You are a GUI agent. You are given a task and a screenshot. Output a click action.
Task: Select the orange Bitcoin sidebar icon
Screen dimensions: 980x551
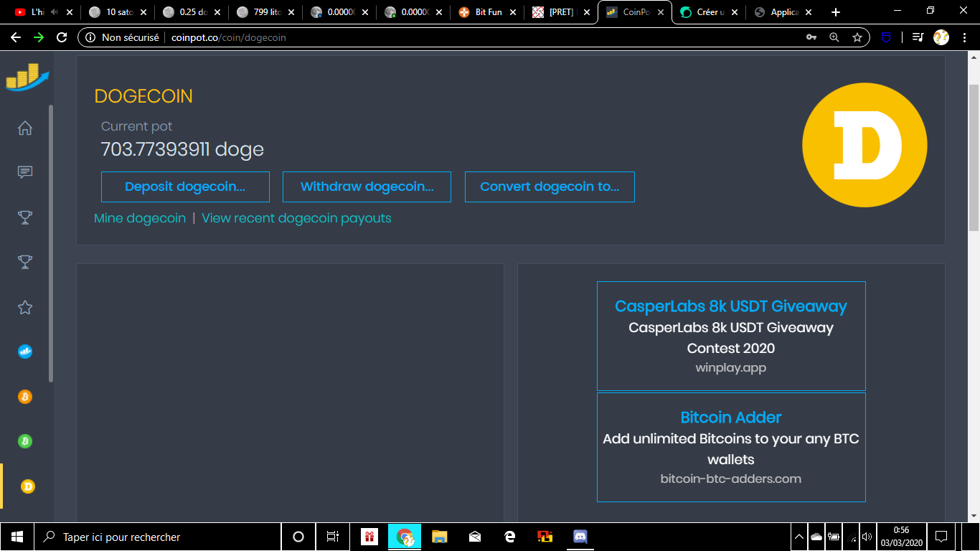pyautogui.click(x=25, y=397)
